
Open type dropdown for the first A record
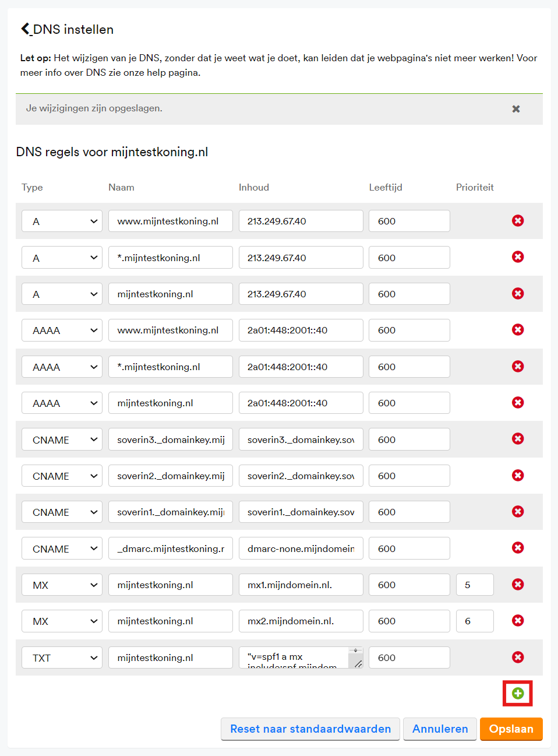point(62,221)
